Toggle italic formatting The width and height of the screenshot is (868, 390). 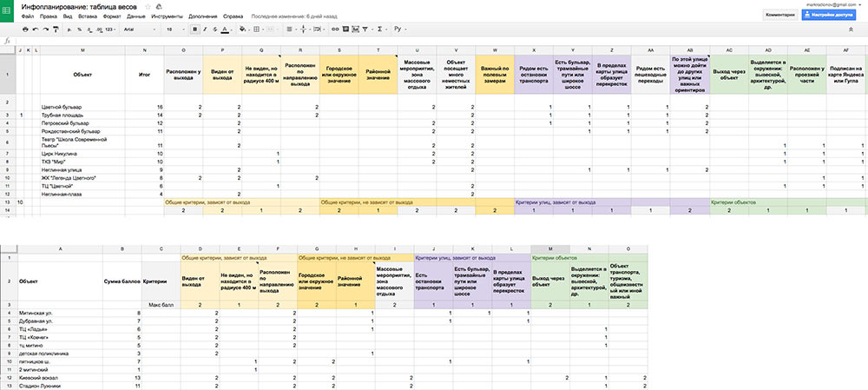pos(205,29)
